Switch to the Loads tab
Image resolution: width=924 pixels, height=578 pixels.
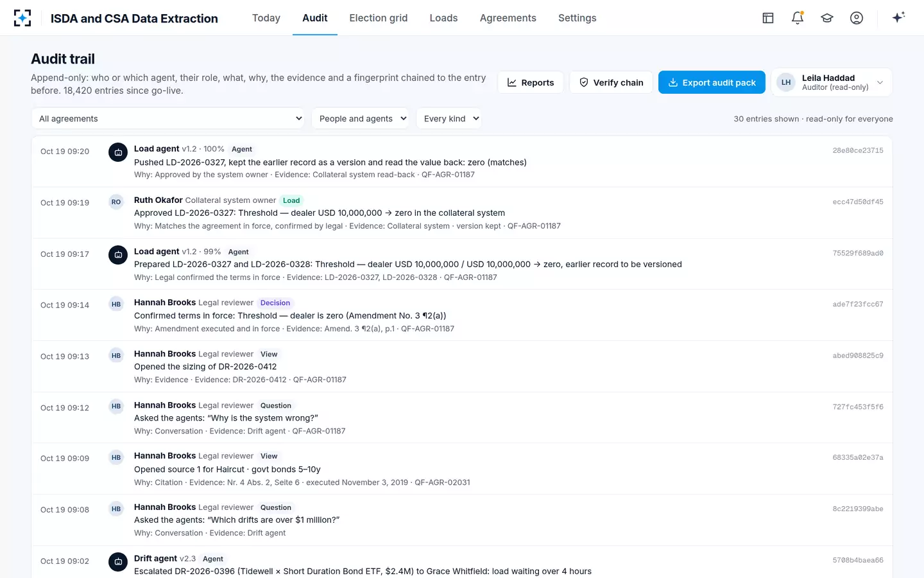tap(443, 18)
